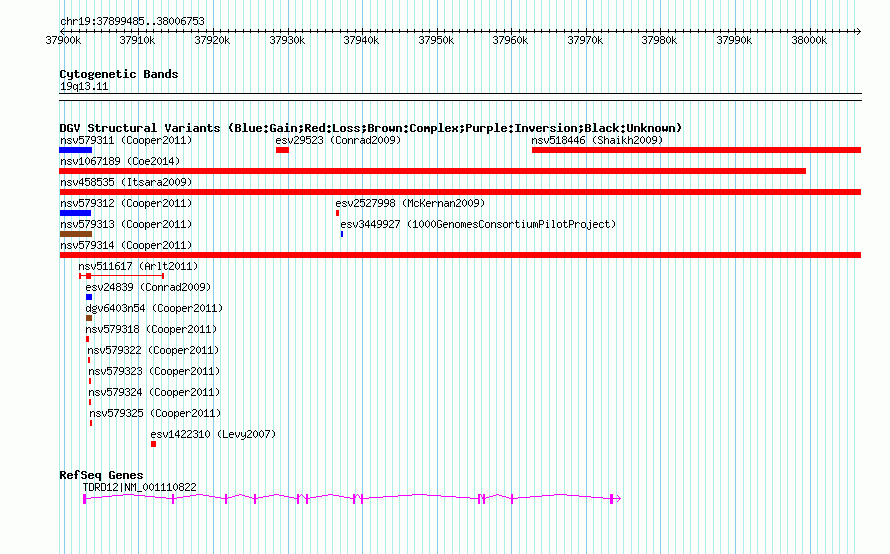The height and width of the screenshot is (554, 890).
Task: Open esv3449927 (1000GenomesConsortiumPilotProject) label
Action: [x=478, y=224]
